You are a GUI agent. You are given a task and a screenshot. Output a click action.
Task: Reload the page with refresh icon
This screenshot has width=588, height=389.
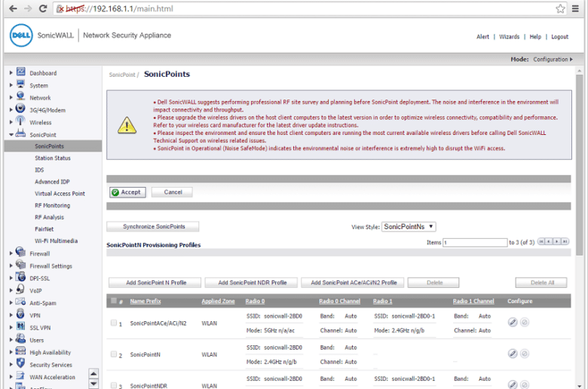[43, 8]
